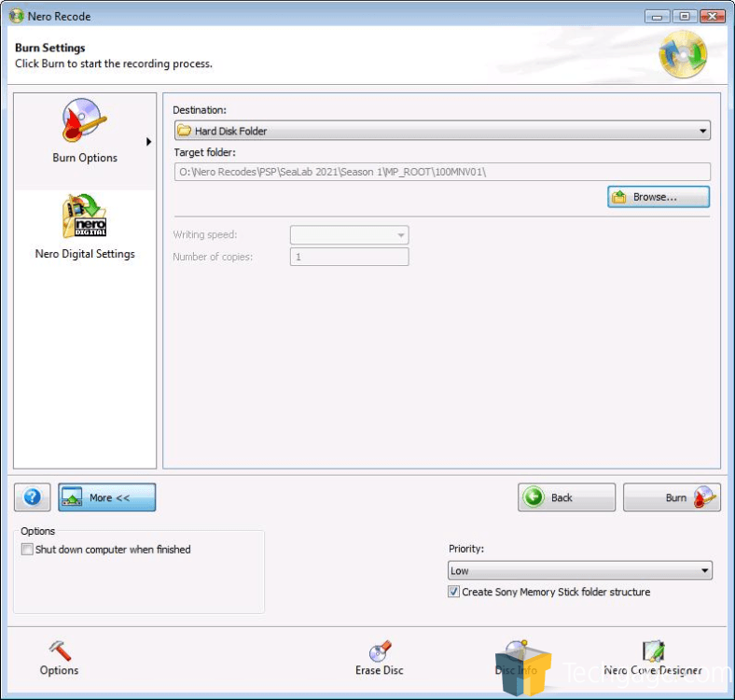Open the Writing speed combo box
The height and width of the screenshot is (700, 735).
coord(349,234)
